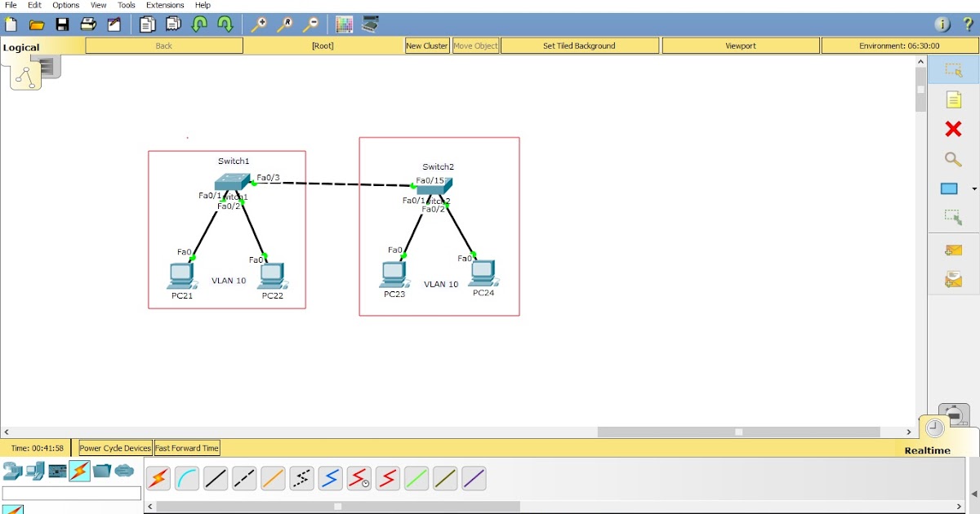
Task: Choose the rectangle Draw shape tool
Action: pos(949,188)
